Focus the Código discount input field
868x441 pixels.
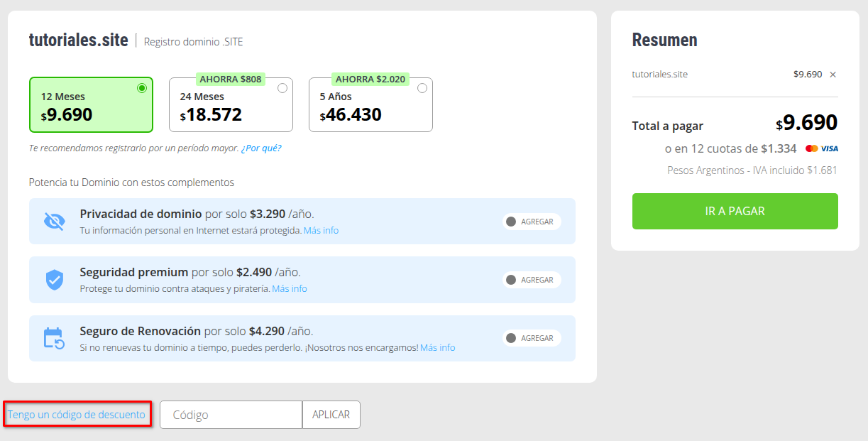coord(231,415)
